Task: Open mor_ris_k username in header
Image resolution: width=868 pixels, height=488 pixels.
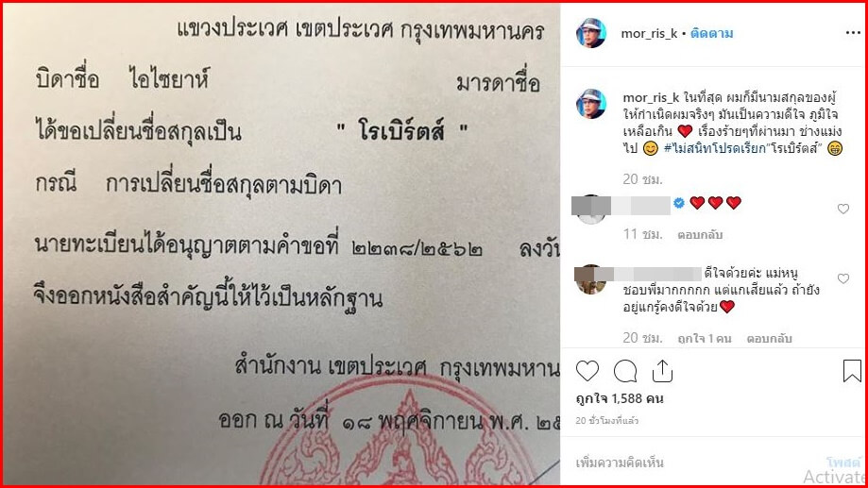Action: 649,33
